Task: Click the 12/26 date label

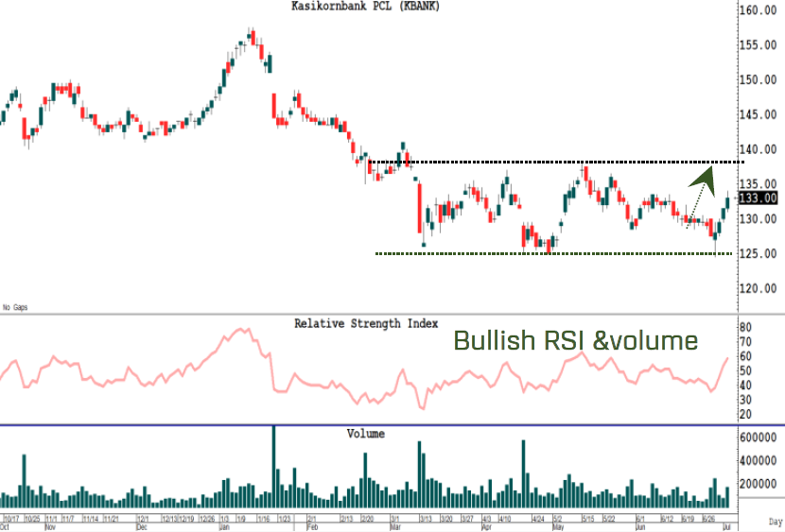Action: 207,519
